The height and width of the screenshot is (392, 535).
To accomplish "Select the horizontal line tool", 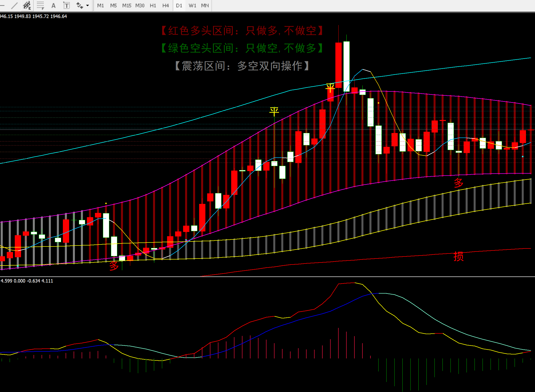I will coord(2,5).
